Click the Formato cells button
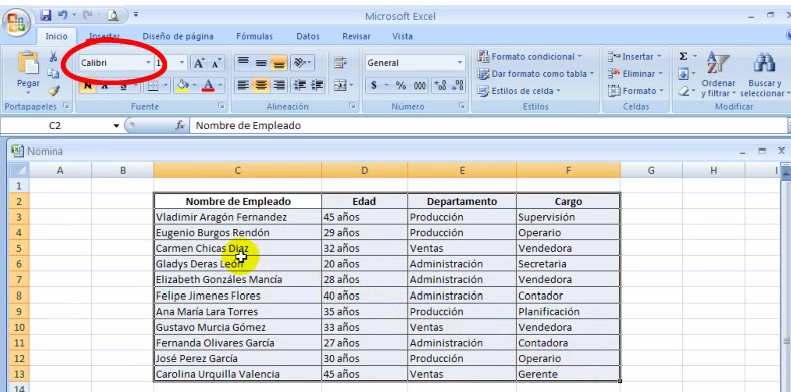This screenshot has height=392, width=791. point(635,91)
